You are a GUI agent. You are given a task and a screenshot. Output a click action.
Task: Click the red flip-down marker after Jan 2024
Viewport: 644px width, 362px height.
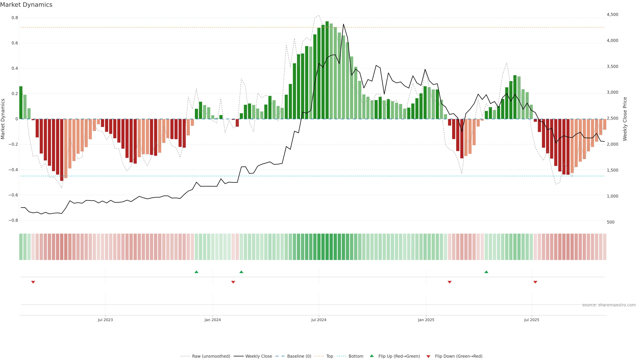[x=233, y=282]
